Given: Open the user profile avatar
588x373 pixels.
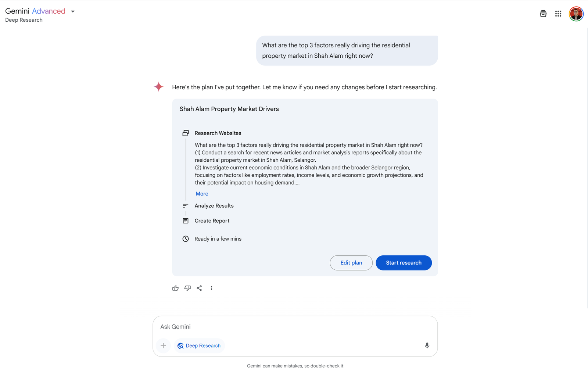Looking at the screenshot, I should point(576,14).
